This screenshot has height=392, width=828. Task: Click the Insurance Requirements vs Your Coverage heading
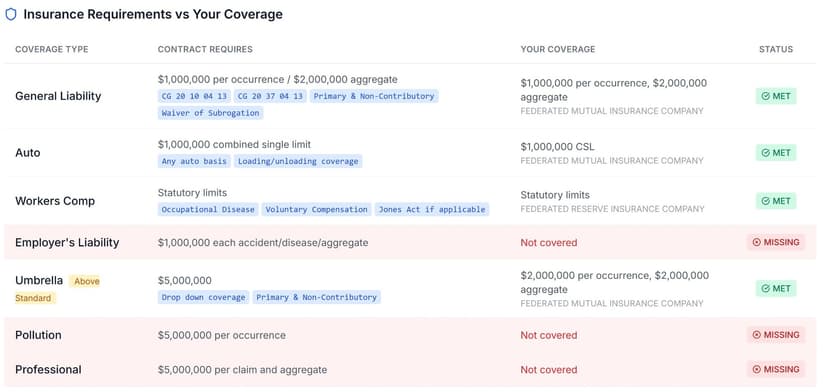153,14
